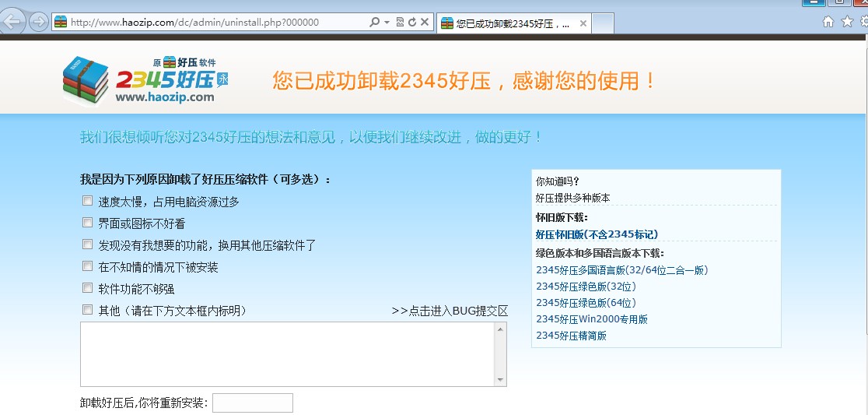Stop loading with the X in address bar
Screen dimensions: 868x415
click(x=425, y=22)
